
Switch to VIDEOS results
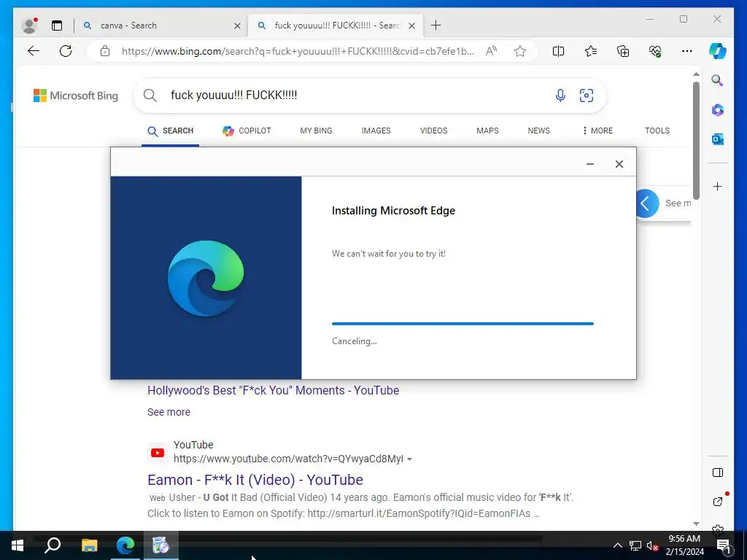(x=433, y=131)
